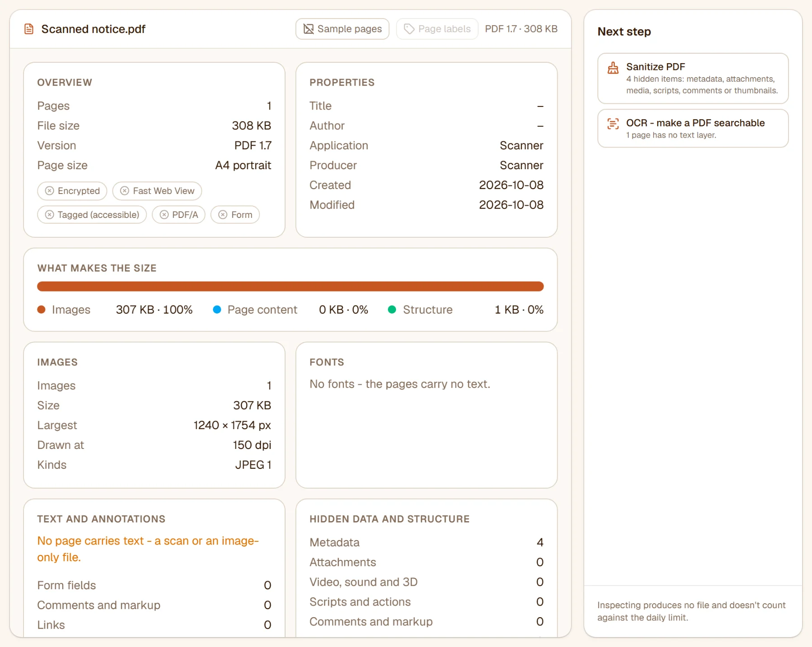Click the Tagged (accessible) chip
This screenshot has height=647, width=812.
tap(92, 215)
